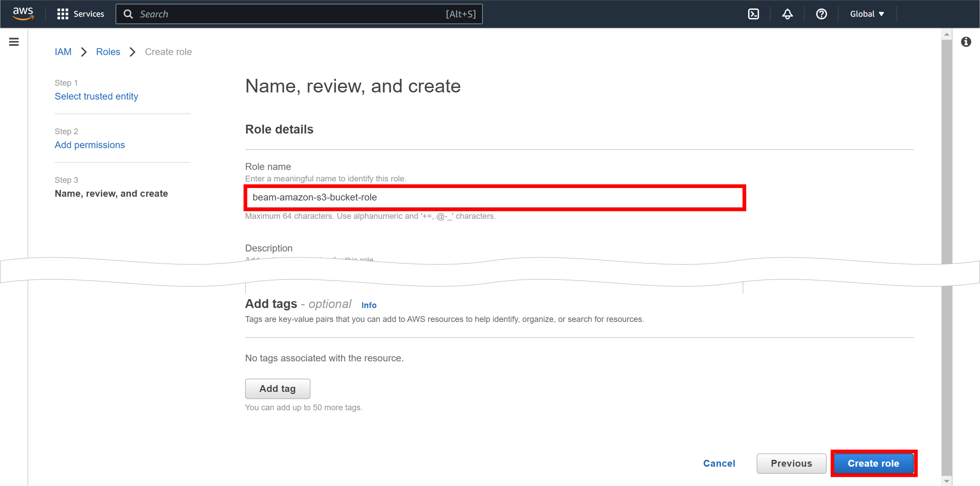Click the Add tag button
This screenshot has height=486, width=980.
pyautogui.click(x=277, y=389)
